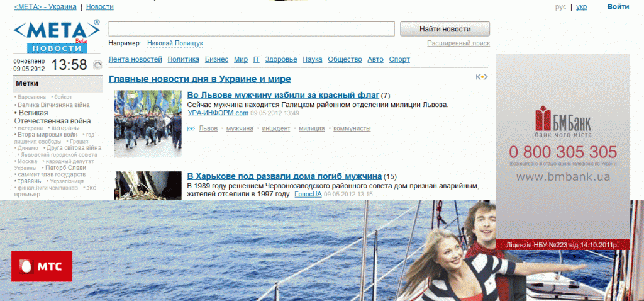Click the refresh icon next to 13:58
The image size is (644, 301).
click(97, 65)
